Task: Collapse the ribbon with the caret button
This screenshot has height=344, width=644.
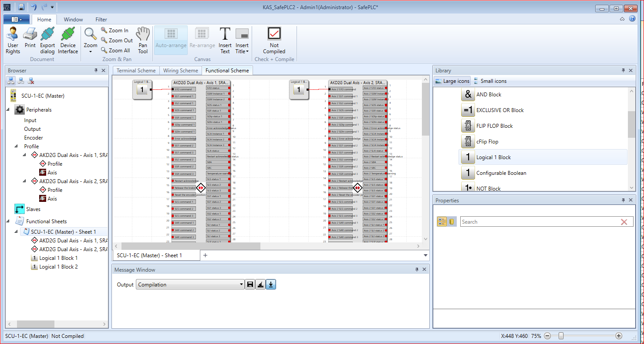Action: click(622, 19)
